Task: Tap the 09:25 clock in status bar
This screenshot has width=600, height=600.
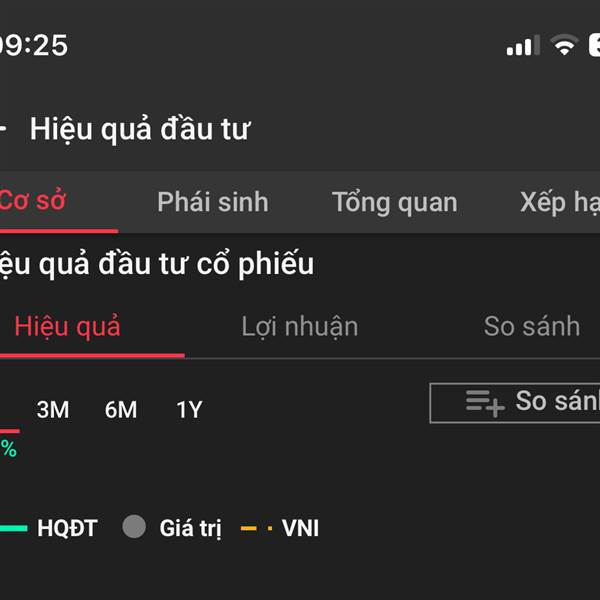Action: (x=33, y=45)
